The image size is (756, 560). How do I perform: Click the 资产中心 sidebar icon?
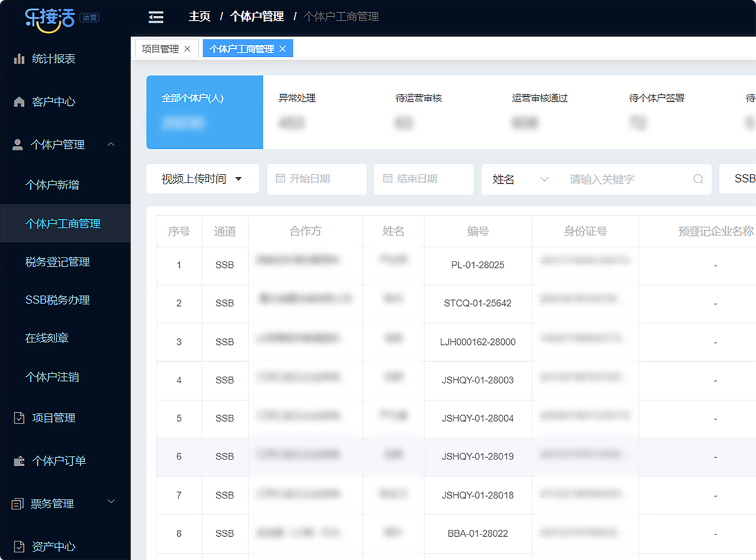pyautogui.click(x=19, y=546)
